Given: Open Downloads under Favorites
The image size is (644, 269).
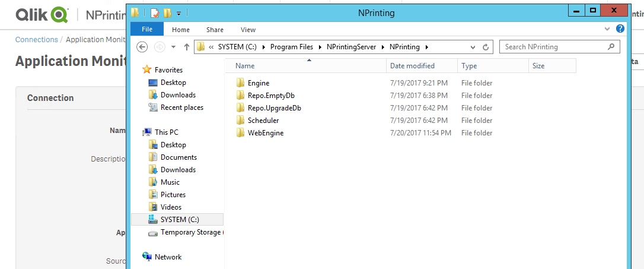Looking at the screenshot, I should tap(178, 95).
